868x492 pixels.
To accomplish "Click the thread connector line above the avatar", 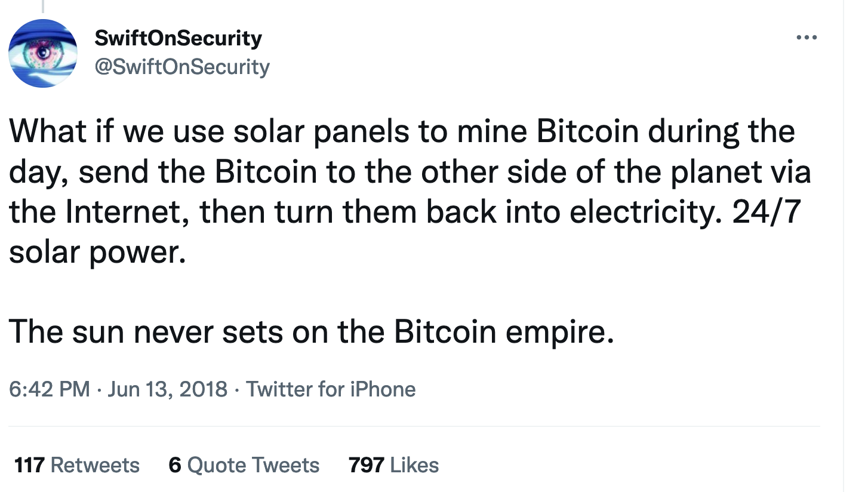I will click(42, 6).
